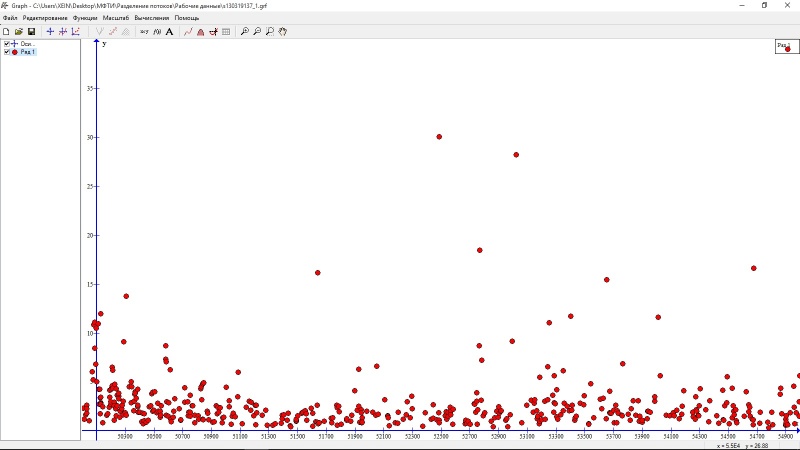Open the Масштаб menu
Viewport: 800px width, 450px height.
[x=116, y=18]
